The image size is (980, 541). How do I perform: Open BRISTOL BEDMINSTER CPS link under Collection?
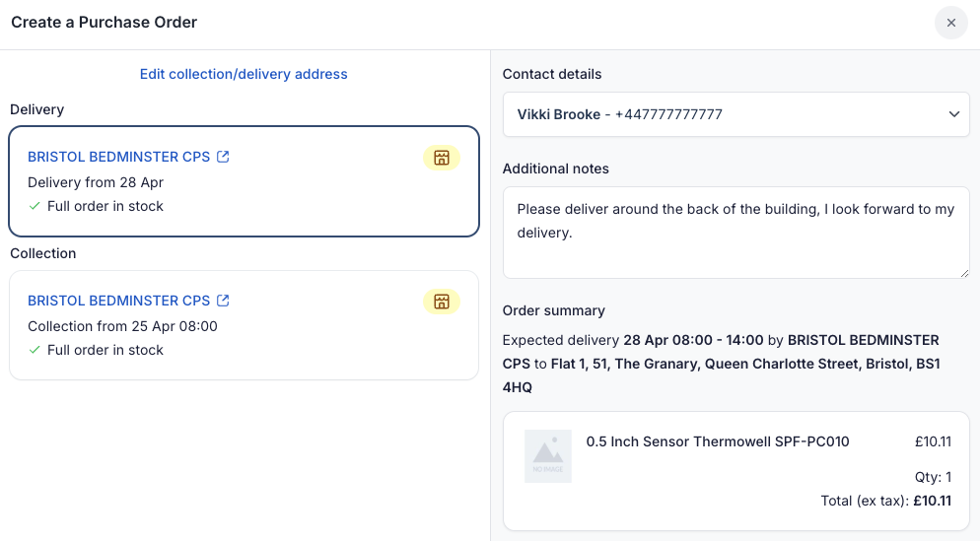click(x=118, y=301)
